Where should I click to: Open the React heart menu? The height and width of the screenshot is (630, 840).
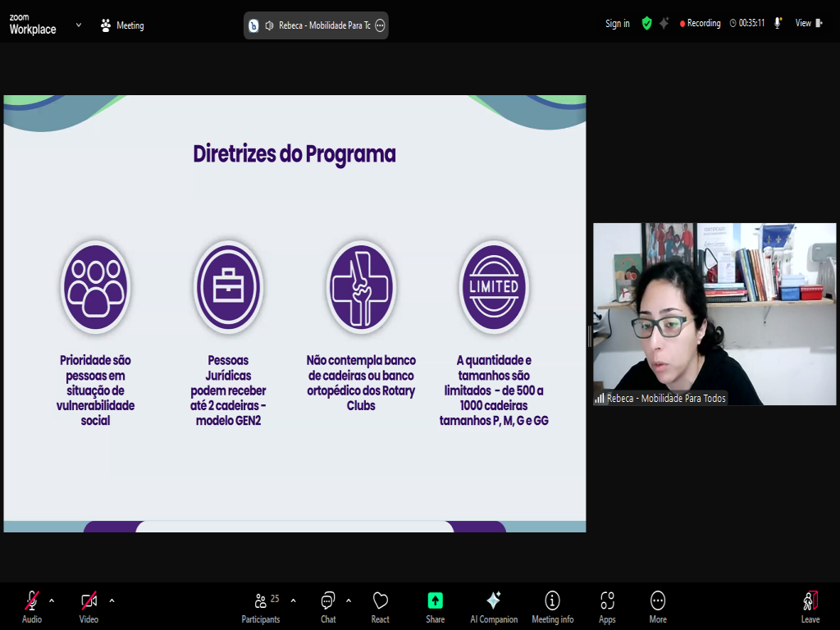coord(380,605)
